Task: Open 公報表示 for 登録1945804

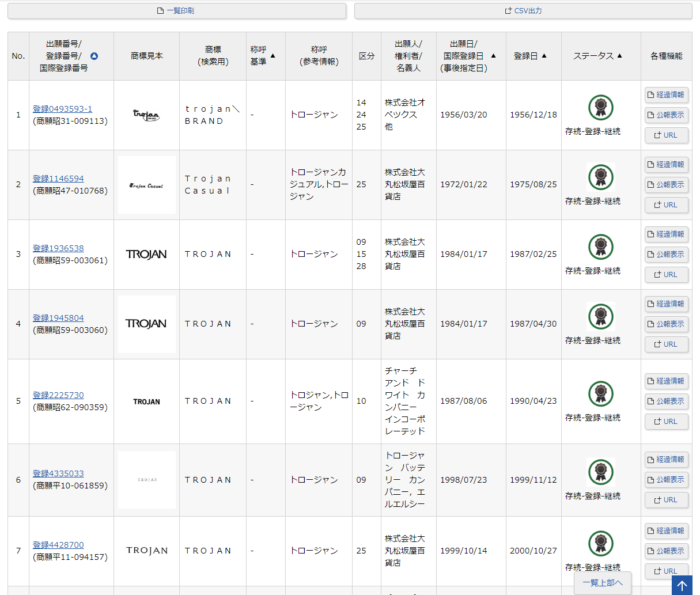Action: pos(667,324)
